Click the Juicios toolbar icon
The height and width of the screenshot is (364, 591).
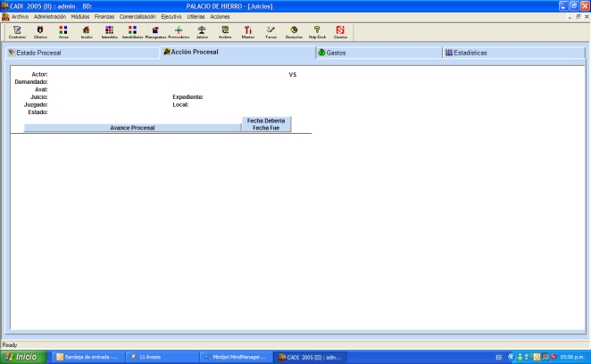(x=202, y=32)
